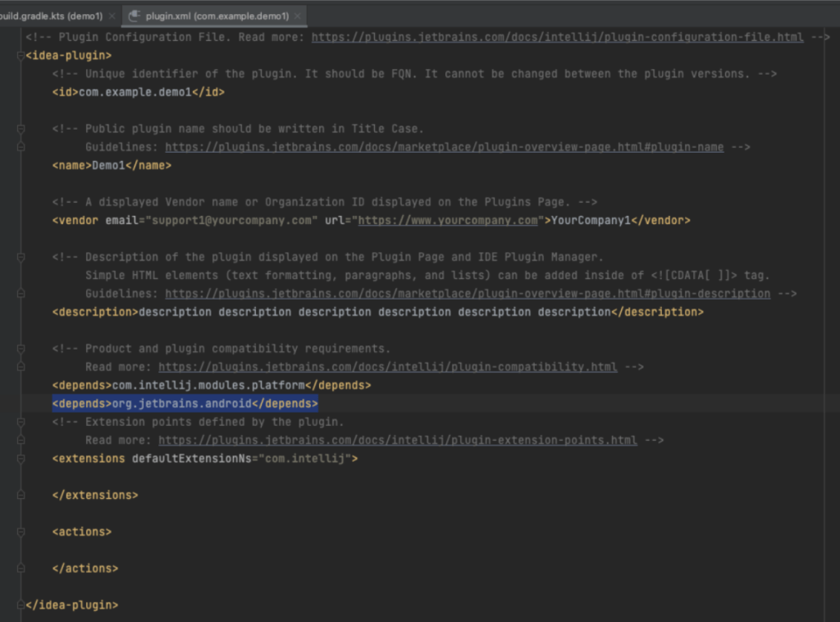Collapse the extensions tag fold
Viewport: 840px width, 622px height.
point(21,459)
